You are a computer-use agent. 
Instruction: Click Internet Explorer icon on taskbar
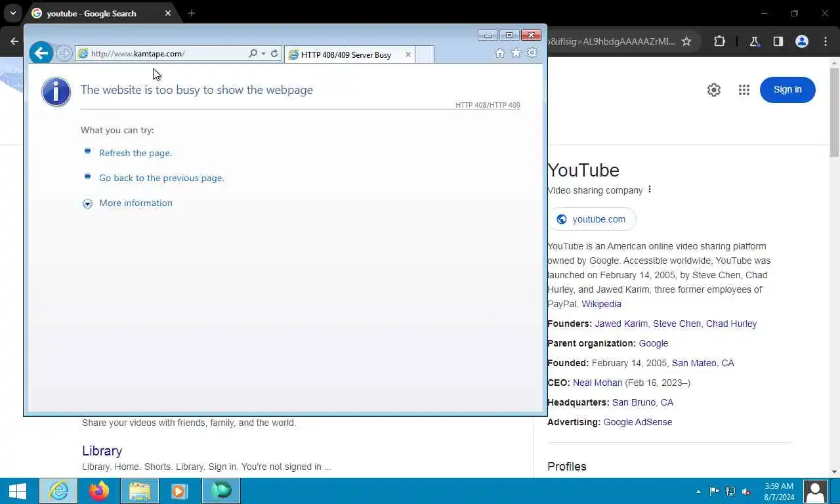coord(58,491)
